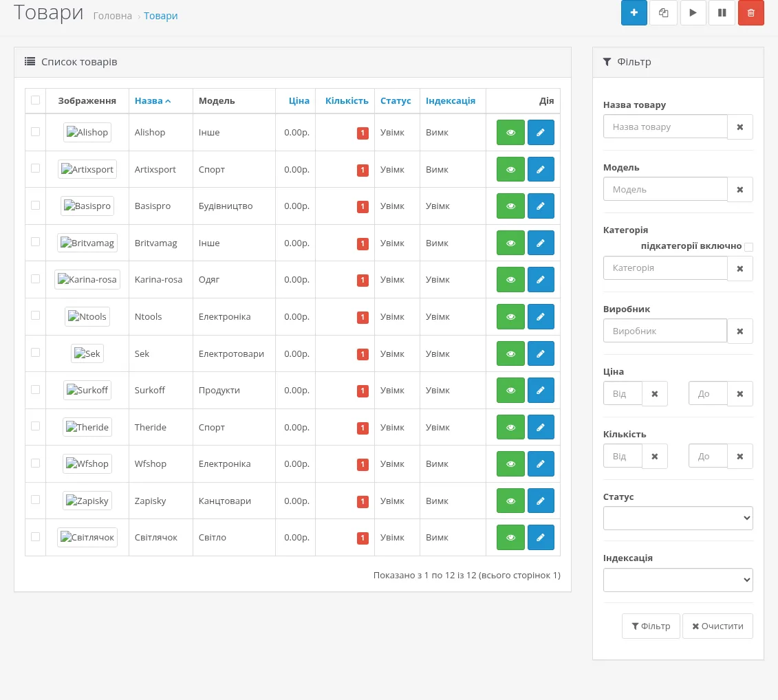The image size is (778, 700).
Task: Enable the підкатегорії включно checkbox
Action: tap(748, 247)
